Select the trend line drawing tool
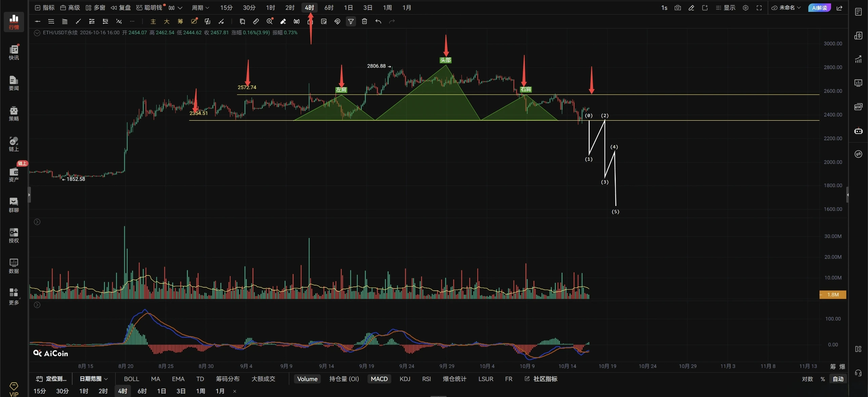Screen dimensions: 868x397 tap(78, 21)
